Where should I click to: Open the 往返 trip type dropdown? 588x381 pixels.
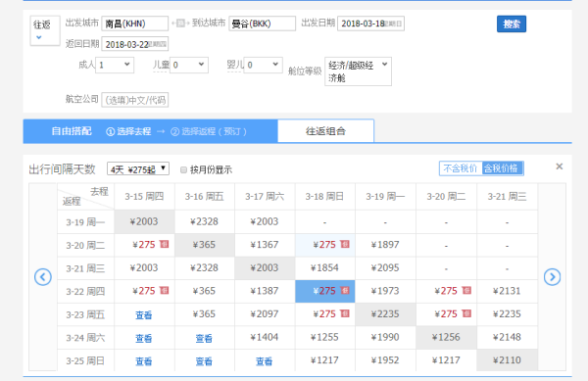[45, 30]
